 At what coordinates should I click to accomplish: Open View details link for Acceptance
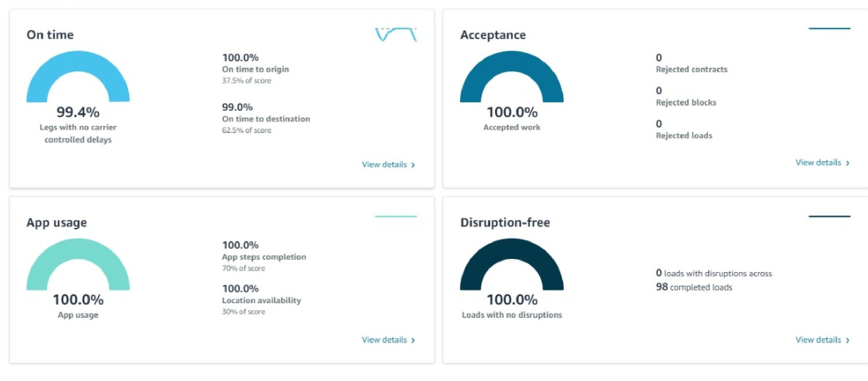[818, 163]
